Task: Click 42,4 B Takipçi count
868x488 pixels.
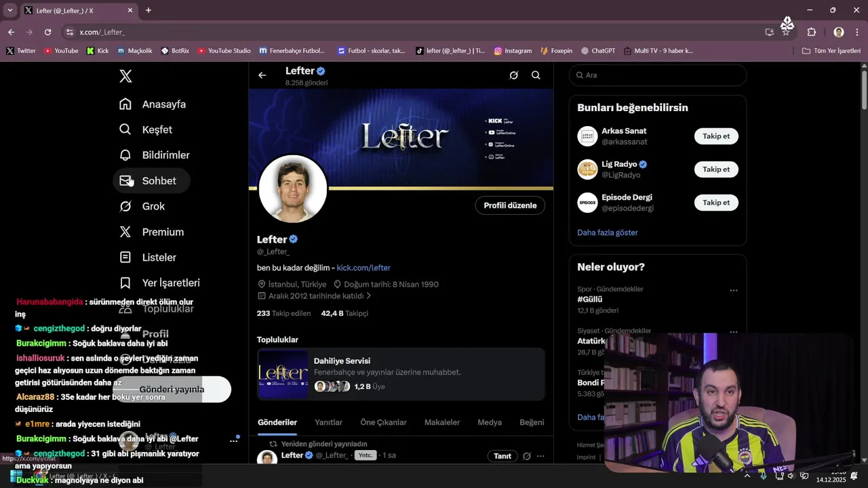Action: click(344, 313)
